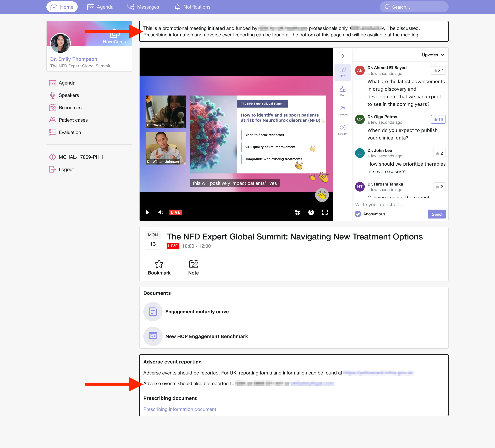
Task: Click the OP avatar of Dr. Olga Petrov
Action: 360,120
